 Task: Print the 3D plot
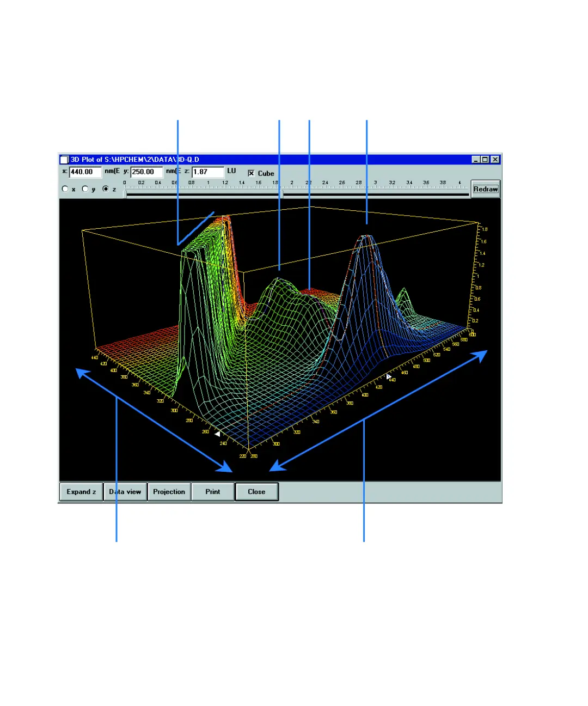tap(213, 492)
